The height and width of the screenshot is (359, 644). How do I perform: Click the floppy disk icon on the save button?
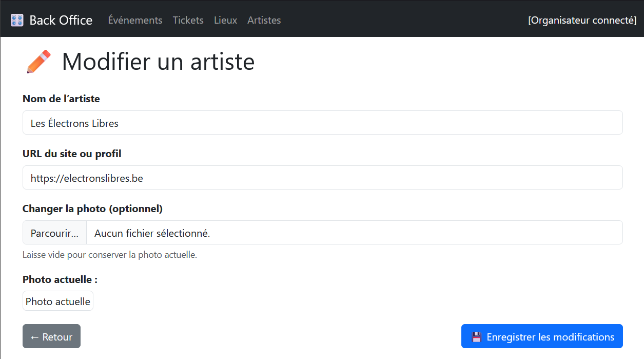(x=477, y=336)
